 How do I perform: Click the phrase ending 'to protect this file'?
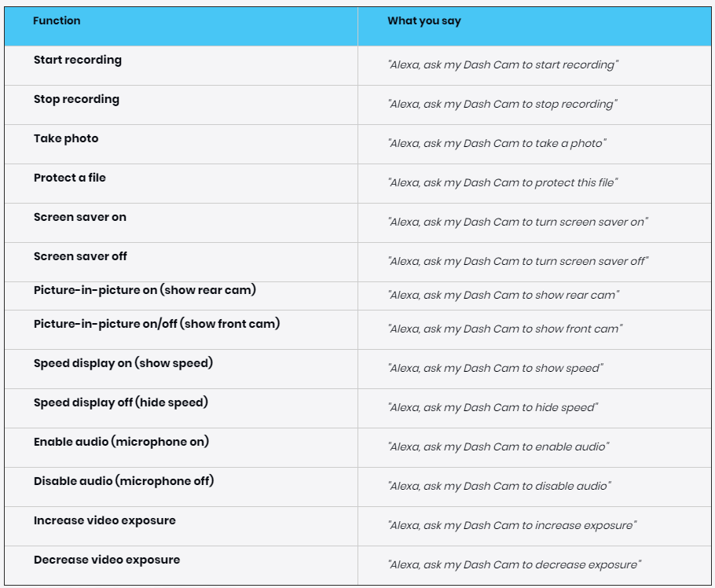pos(503,182)
